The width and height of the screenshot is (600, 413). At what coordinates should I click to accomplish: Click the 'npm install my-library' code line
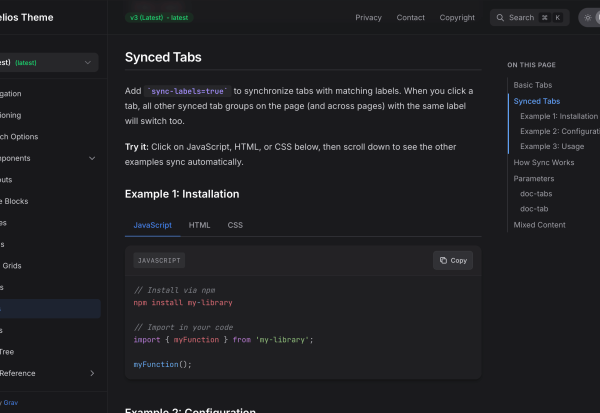[183, 302]
